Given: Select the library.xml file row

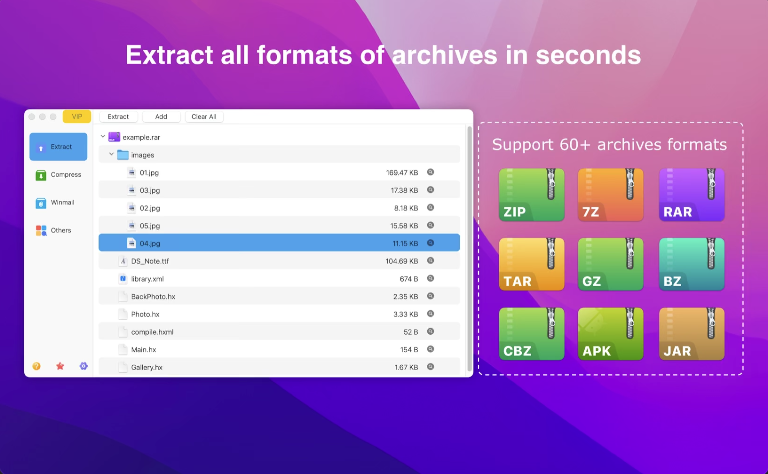Looking at the screenshot, I should 279,279.
